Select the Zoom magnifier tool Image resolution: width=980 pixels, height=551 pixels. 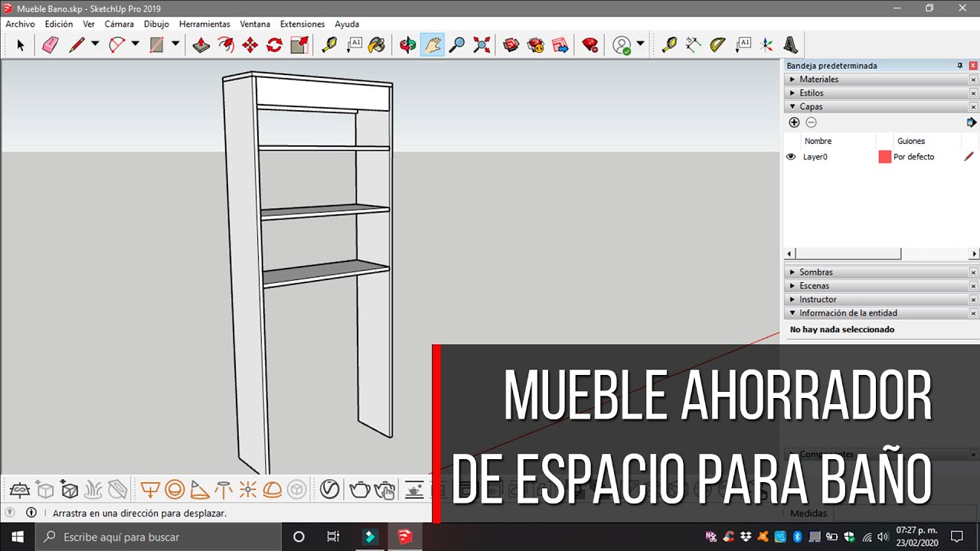457,45
